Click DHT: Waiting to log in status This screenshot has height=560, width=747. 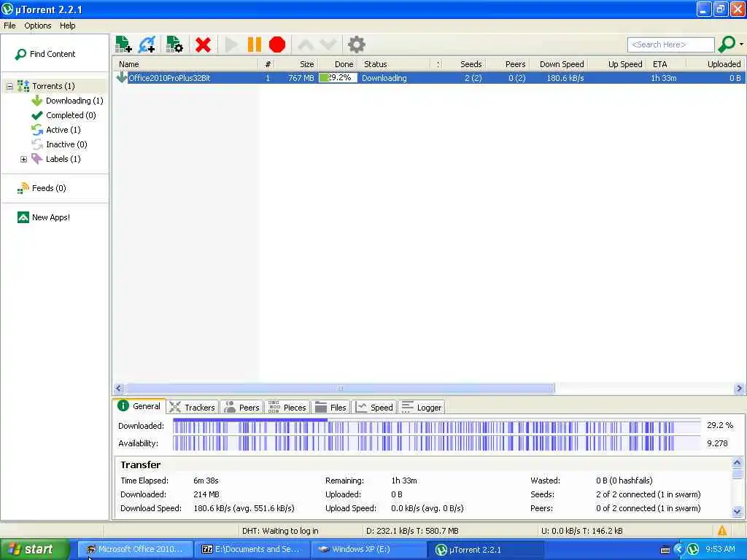click(x=280, y=531)
